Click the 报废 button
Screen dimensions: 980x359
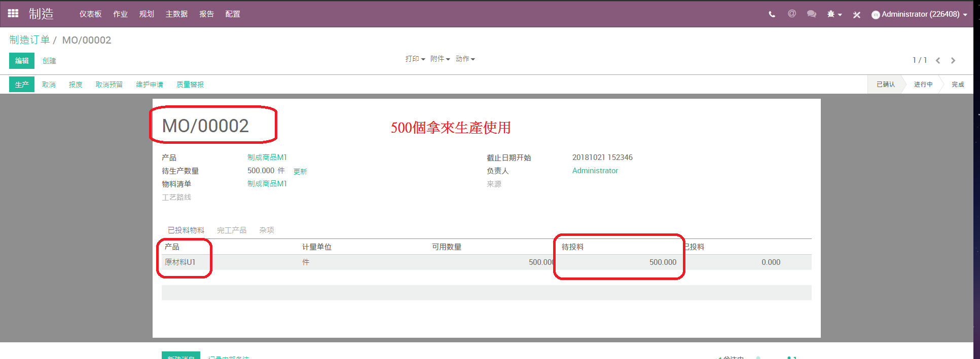[x=76, y=85]
